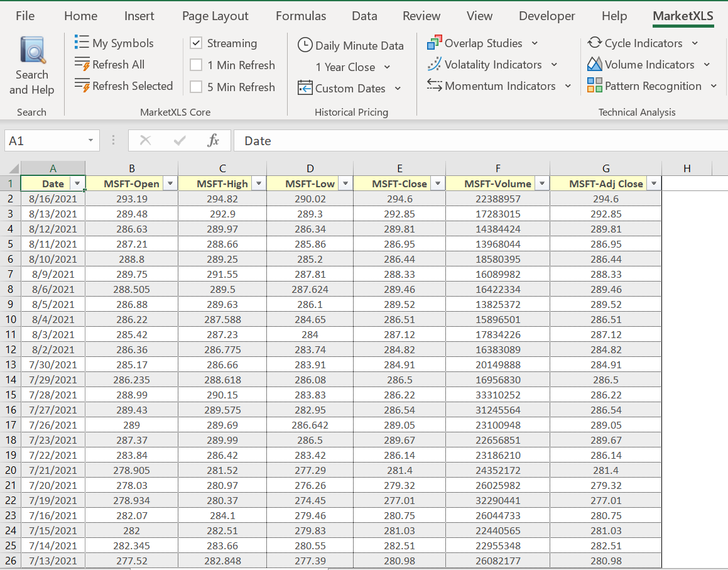Open the MSFT-Adj Close filter dropdown
728x570 pixels.
pyautogui.click(x=654, y=184)
